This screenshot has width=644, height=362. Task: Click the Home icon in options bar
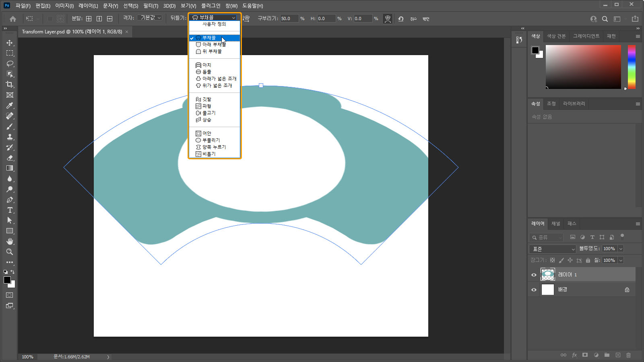tap(13, 19)
